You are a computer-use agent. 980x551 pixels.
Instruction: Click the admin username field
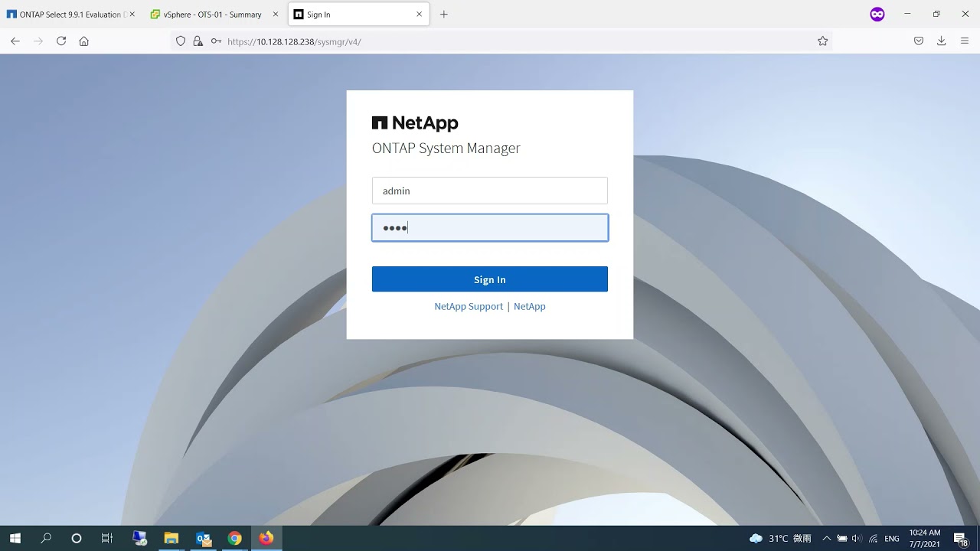point(490,191)
